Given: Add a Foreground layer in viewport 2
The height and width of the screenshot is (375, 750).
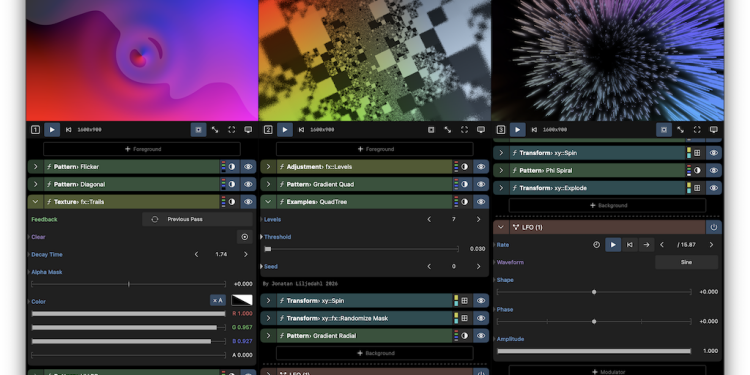Looking at the screenshot, I should point(375,149).
